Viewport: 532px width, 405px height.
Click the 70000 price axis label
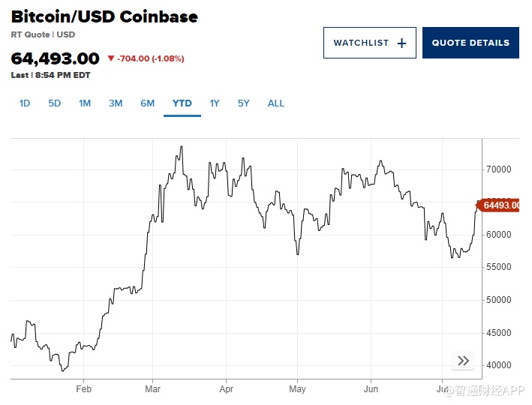tap(499, 169)
